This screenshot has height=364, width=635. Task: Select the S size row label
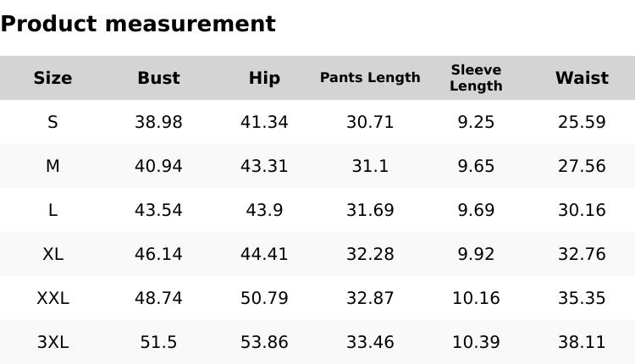pos(52,122)
